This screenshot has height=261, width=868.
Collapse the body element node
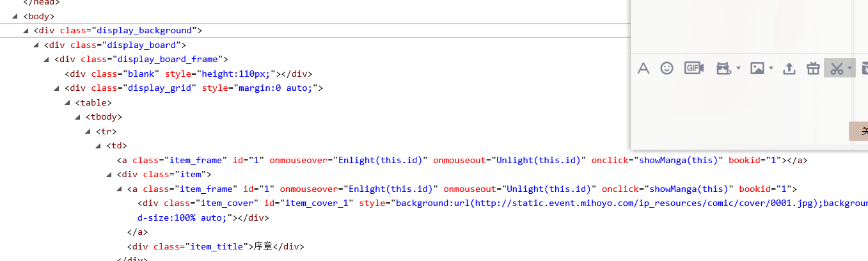pos(15,17)
